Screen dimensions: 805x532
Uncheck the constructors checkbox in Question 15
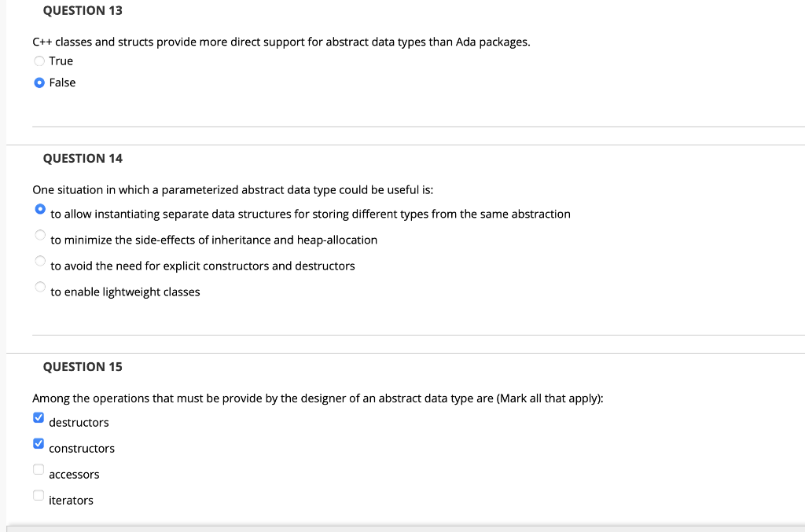pyautogui.click(x=38, y=443)
